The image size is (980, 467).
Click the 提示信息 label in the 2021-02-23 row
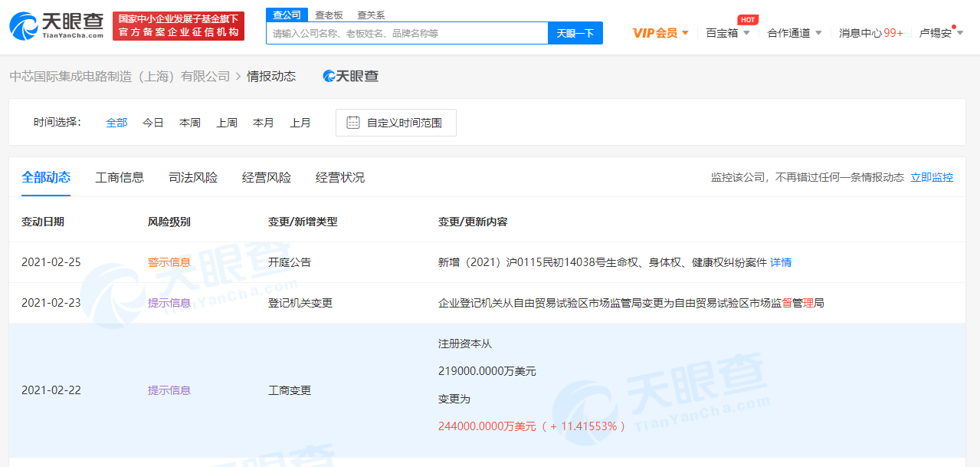[x=169, y=303]
